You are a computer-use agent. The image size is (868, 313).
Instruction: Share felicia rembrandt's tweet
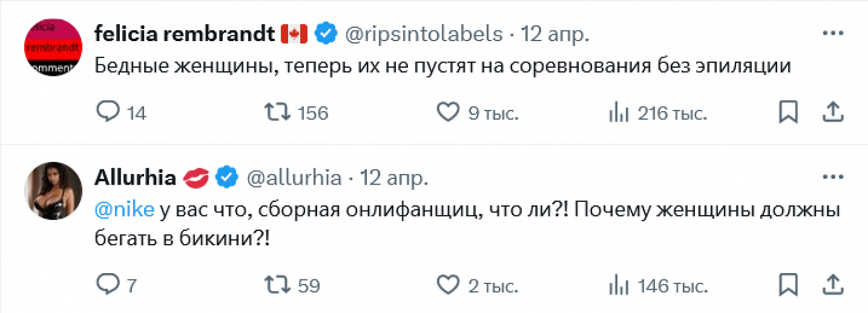coord(832,112)
